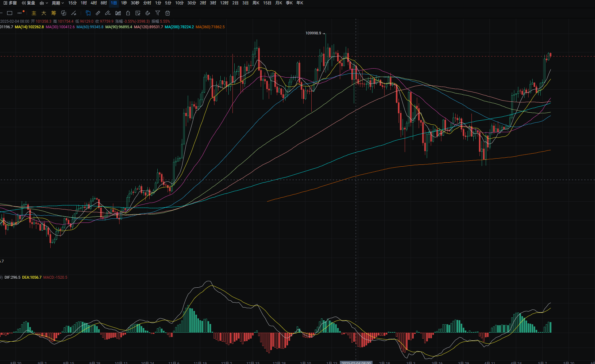Switch to the 30秒 timeframe

pyautogui.click(x=135, y=3)
